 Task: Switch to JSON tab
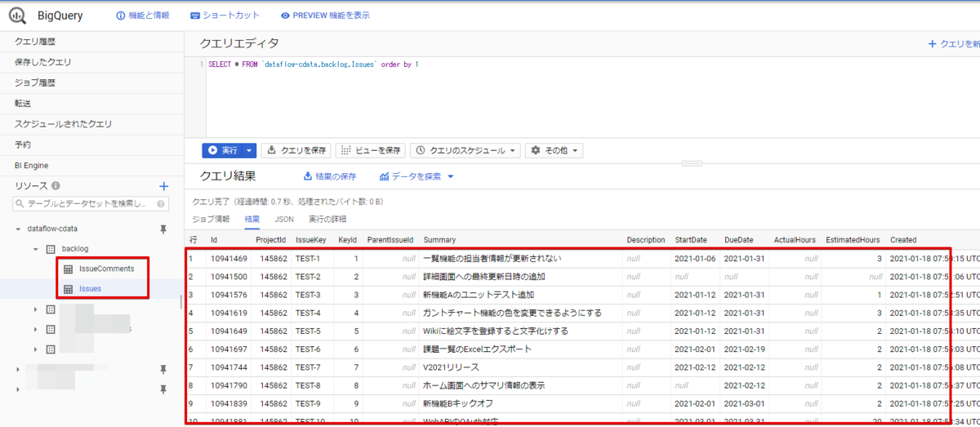(284, 220)
